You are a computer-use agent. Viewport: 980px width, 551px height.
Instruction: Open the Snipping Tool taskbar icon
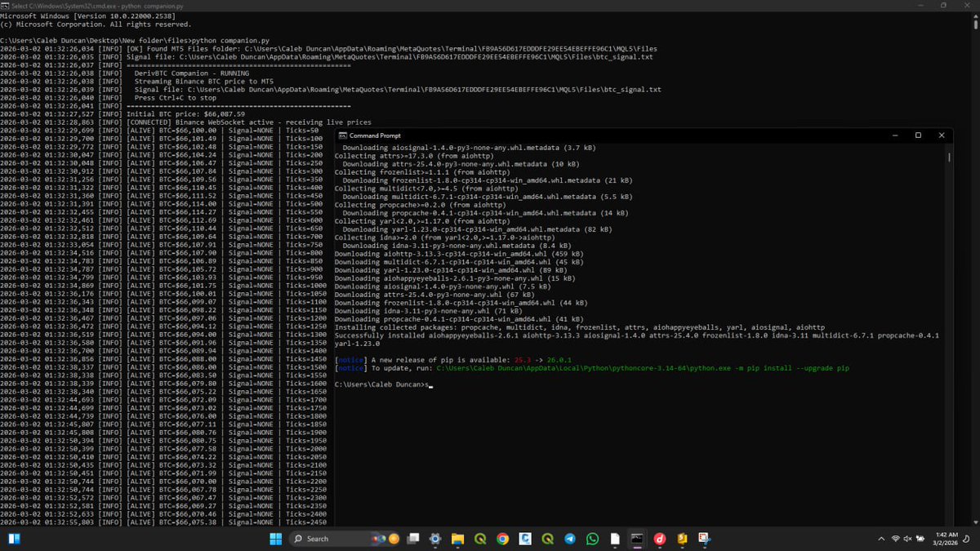point(703,539)
